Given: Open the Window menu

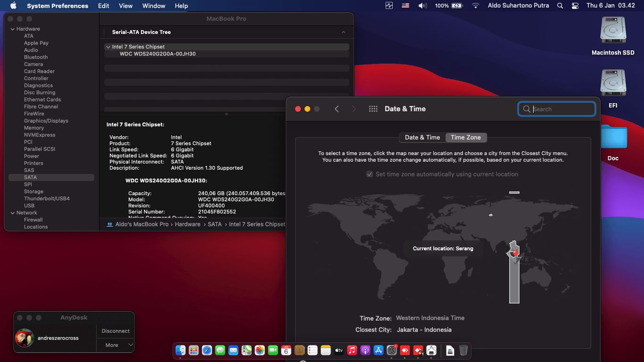Looking at the screenshot, I should tap(154, 6).
